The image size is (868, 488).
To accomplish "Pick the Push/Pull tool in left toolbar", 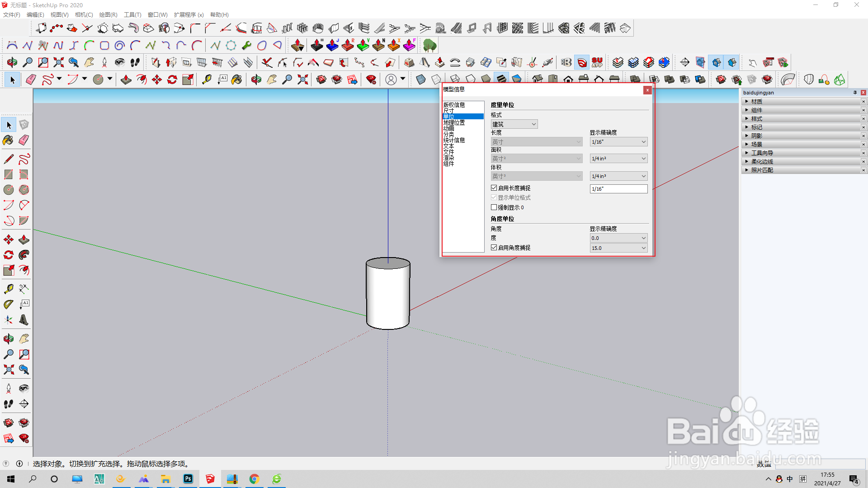I will (x=24, y=239).
